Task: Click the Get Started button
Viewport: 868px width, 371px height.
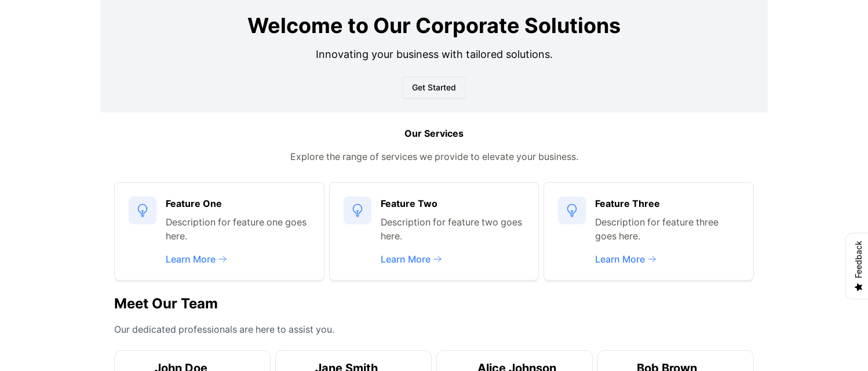Action: (433, 88)
